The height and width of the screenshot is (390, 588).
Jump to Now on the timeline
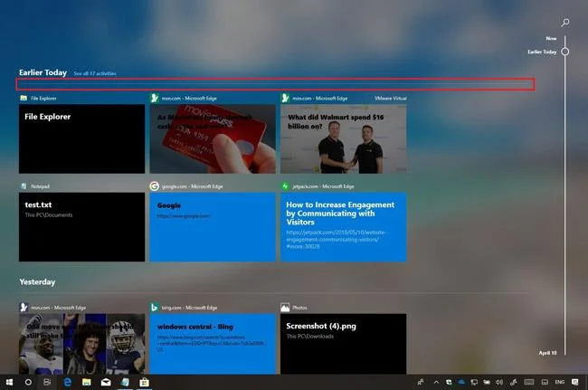click(x=551, y=38)
